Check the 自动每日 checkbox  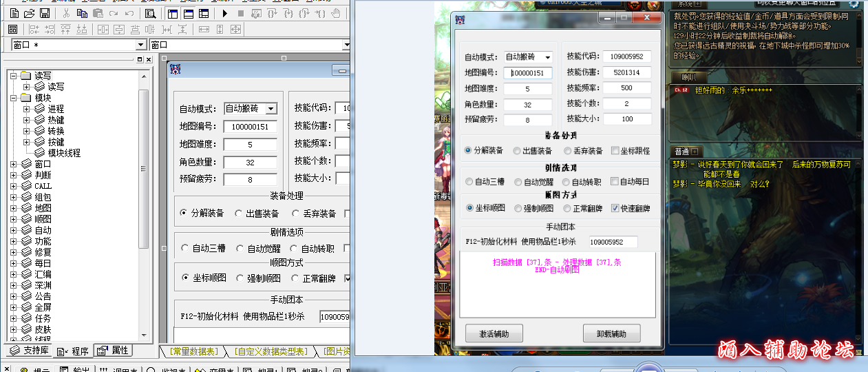point(615,182)
